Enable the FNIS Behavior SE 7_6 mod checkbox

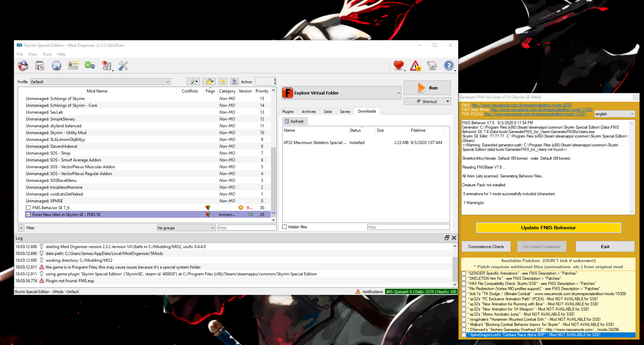[x=28, y=208]
